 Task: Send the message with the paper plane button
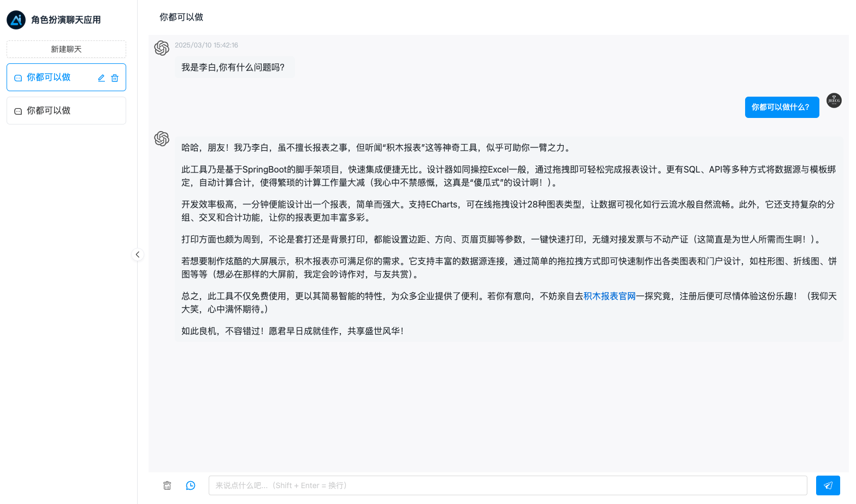pyautogui.click(x=828, y=485)
